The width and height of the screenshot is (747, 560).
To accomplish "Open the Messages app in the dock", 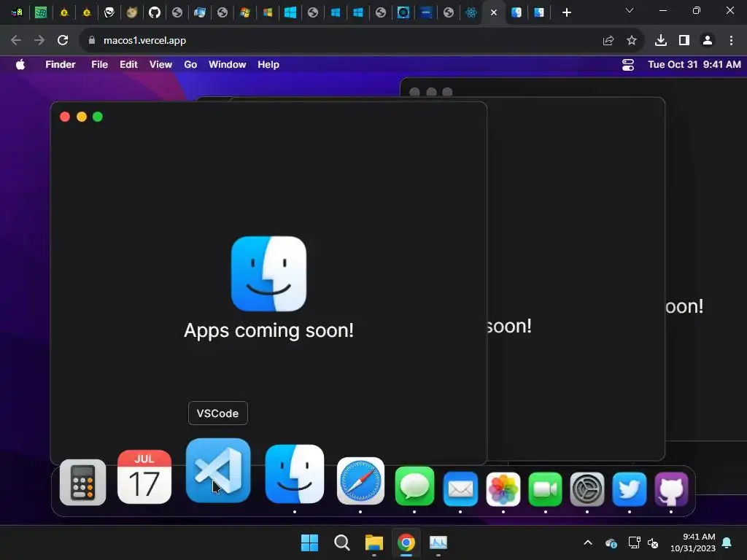I will coord(414,486).
